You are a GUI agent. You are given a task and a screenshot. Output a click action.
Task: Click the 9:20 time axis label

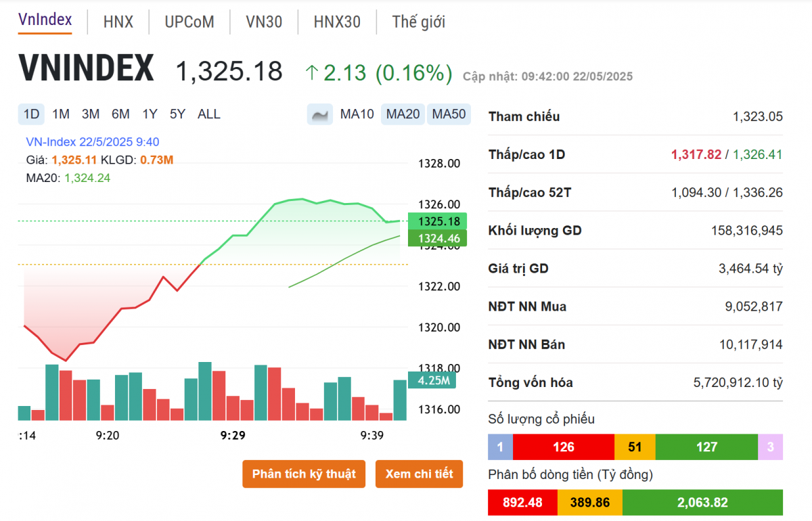[108, 436]
